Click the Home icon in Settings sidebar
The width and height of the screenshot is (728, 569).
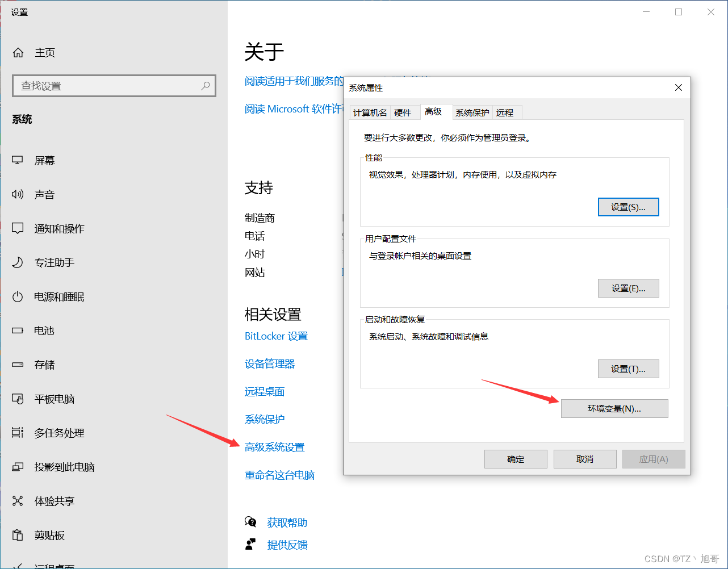pyautogui.click(x=18, y=53)
